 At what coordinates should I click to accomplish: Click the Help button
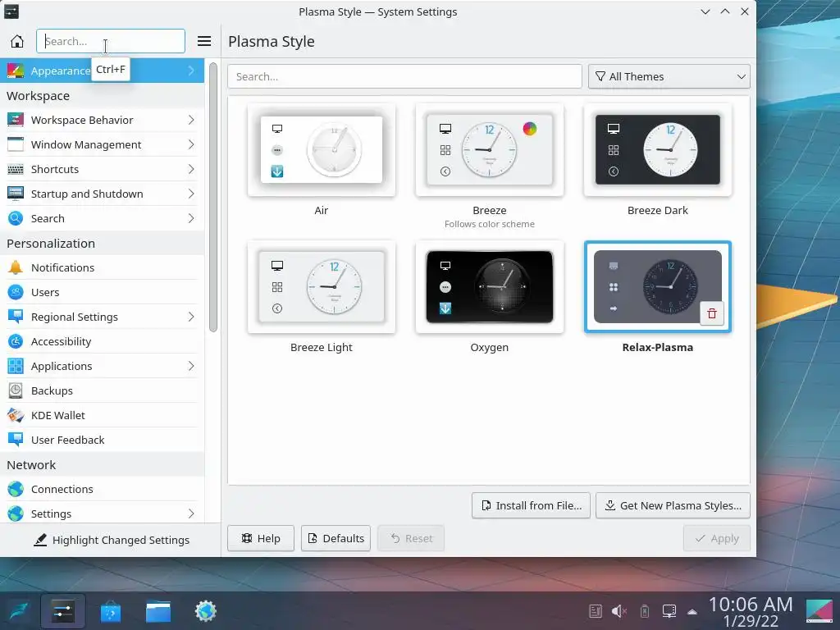(x=261, y=538)
